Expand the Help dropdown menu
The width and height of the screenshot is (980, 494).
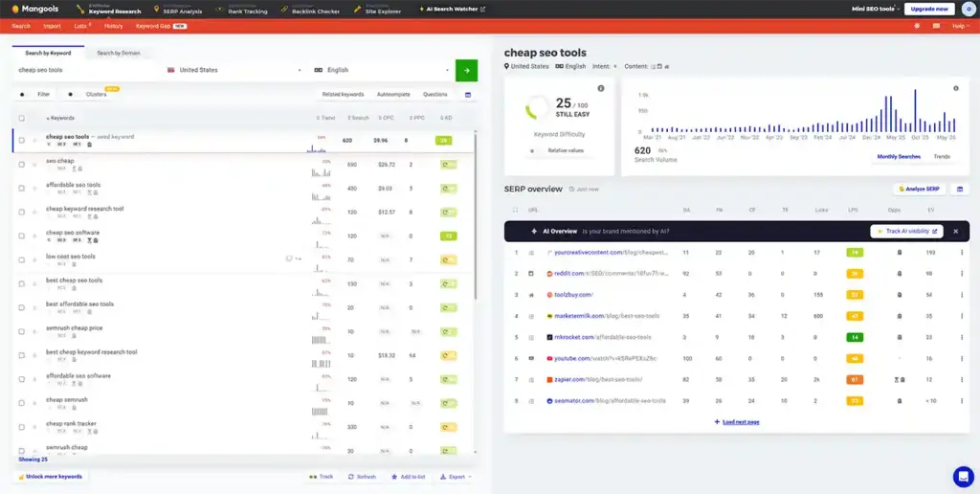pos(959,26)
